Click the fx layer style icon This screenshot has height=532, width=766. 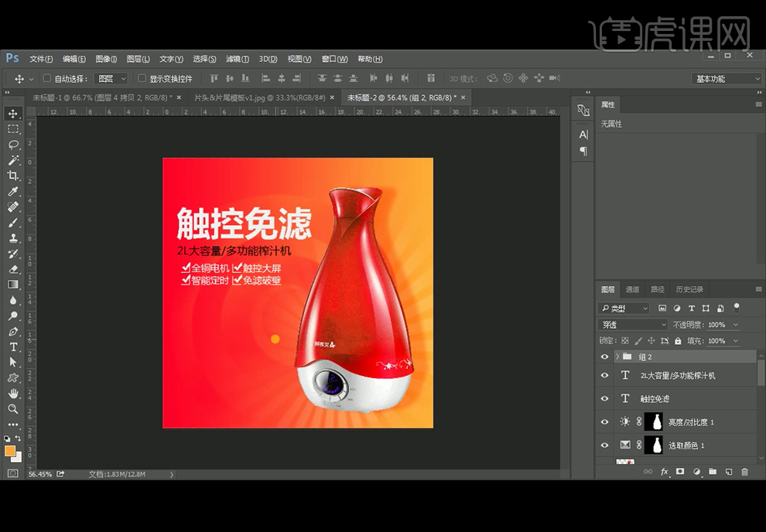coord(664,472)
